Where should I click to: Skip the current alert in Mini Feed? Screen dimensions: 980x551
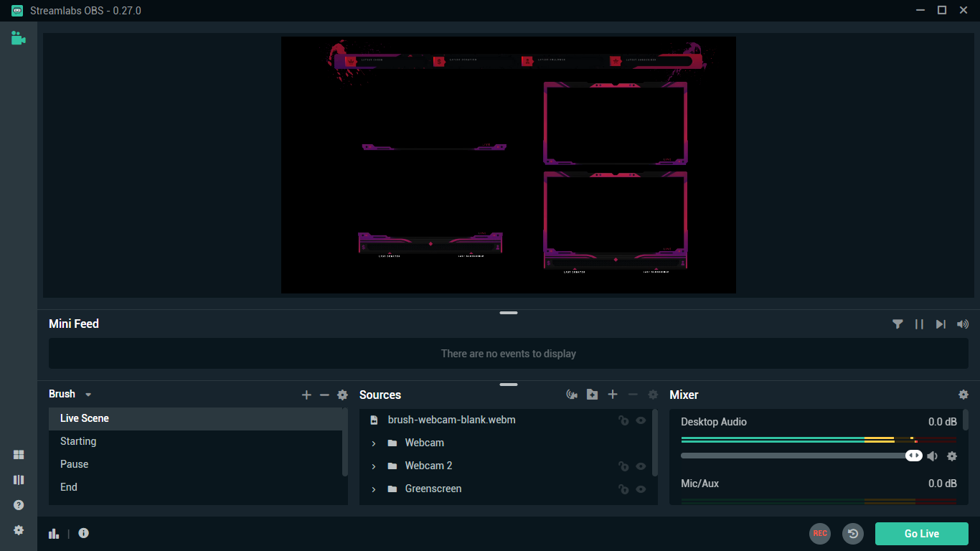[941, 324]
